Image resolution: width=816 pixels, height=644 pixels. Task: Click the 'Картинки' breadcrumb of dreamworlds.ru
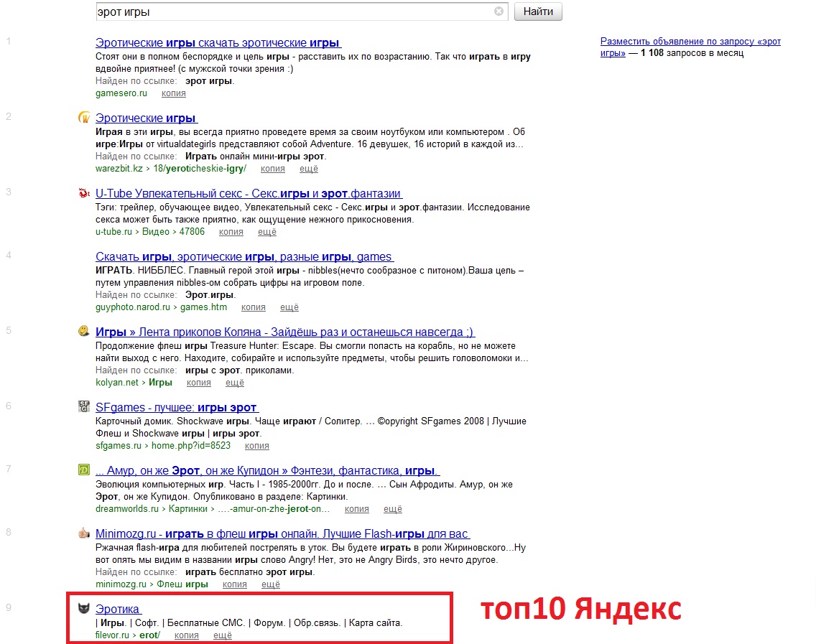(x=188, y=509)
